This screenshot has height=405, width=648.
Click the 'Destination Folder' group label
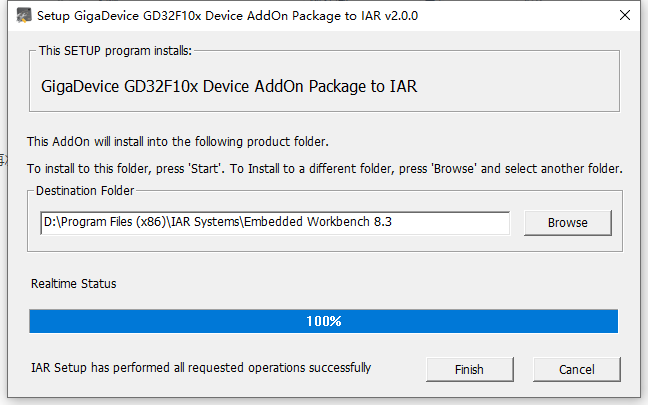(x=85, y=190)
